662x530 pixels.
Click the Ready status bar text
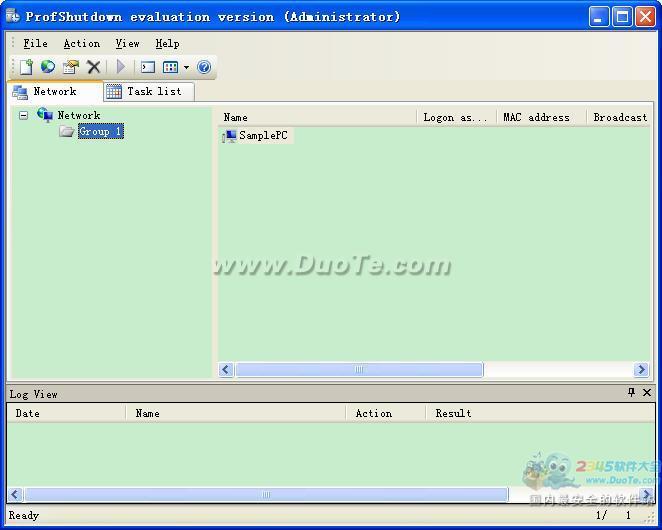tap(24, 515)
